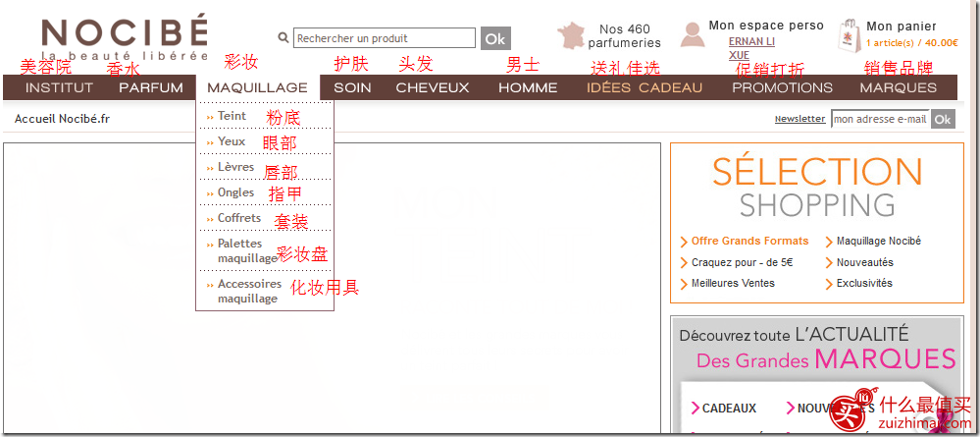The image size is (980, 437).
Task: Open Mon panier cart
Action: click(902, 27)
